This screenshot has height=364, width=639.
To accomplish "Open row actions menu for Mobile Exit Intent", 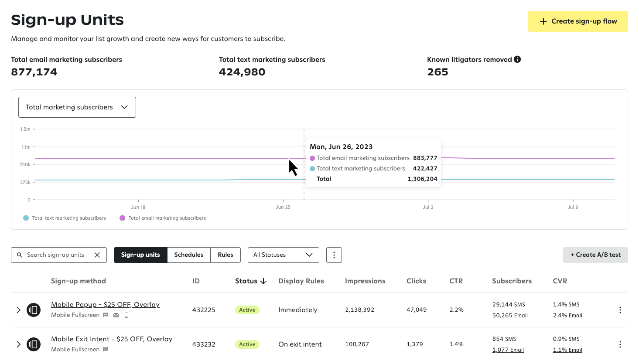I will click(x=620, y=344).
